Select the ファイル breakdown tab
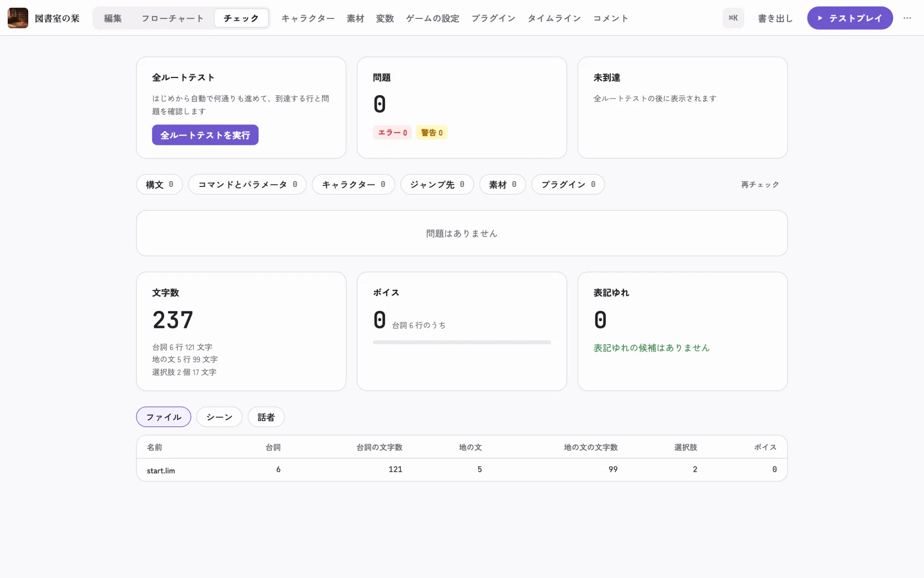Viewport: 924px width, 578px height. point(163,417)
